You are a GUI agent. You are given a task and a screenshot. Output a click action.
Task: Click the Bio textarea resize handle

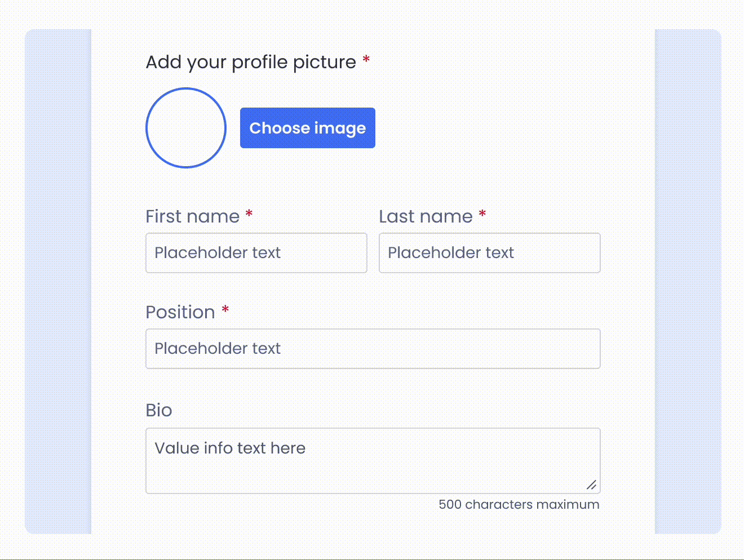(591, 485)
